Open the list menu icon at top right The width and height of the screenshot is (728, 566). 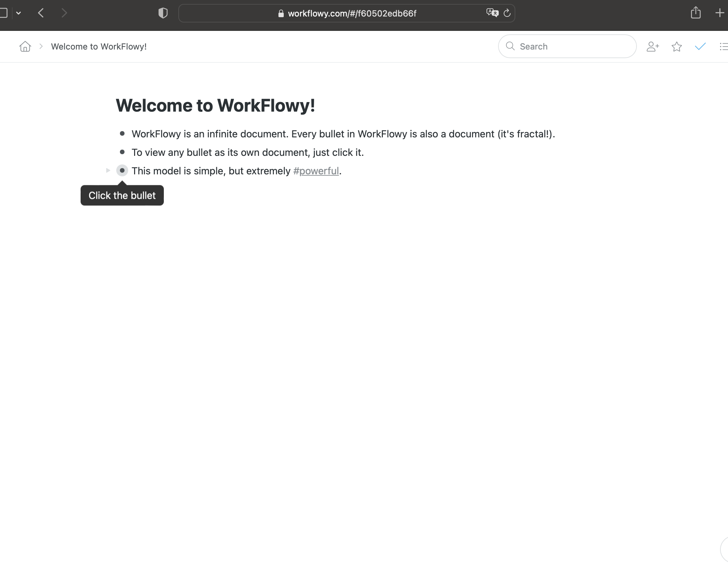(x=723, y=46)
